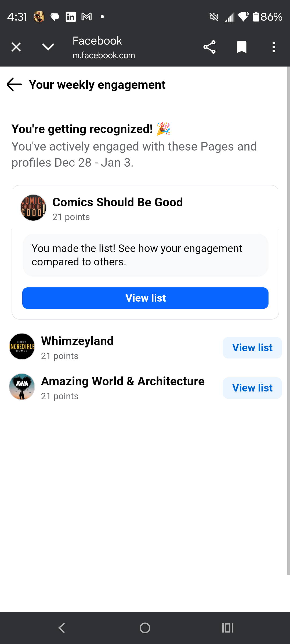The height and width of the screenshot is (644, 290).
Task: Tap Whimzeyland profile picture
Action: point(22,346)
